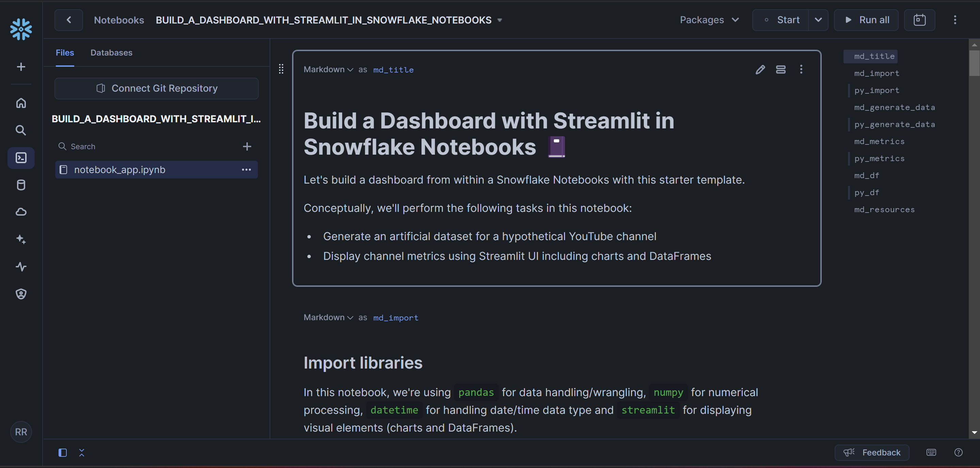This screenshot has width=980, height=468.
Task: Expand the Packages dropdown
Action: 709,20
